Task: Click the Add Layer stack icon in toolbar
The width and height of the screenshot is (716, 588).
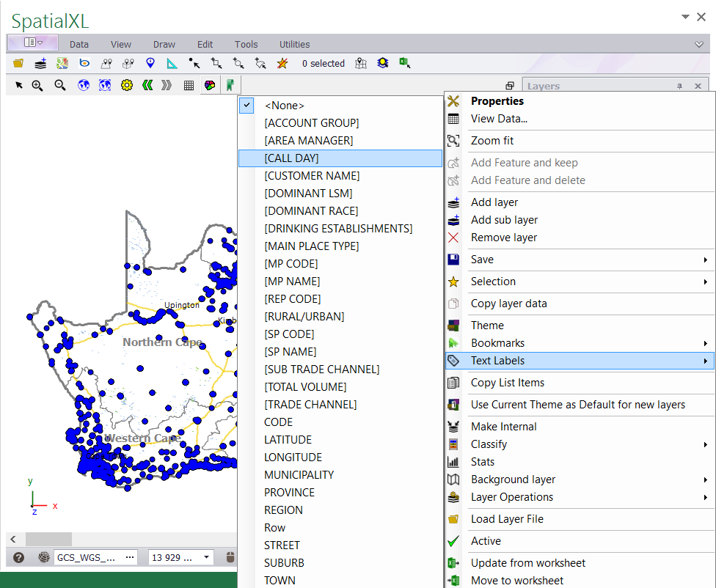Action: pyautogui.click(x=40, y=64)
